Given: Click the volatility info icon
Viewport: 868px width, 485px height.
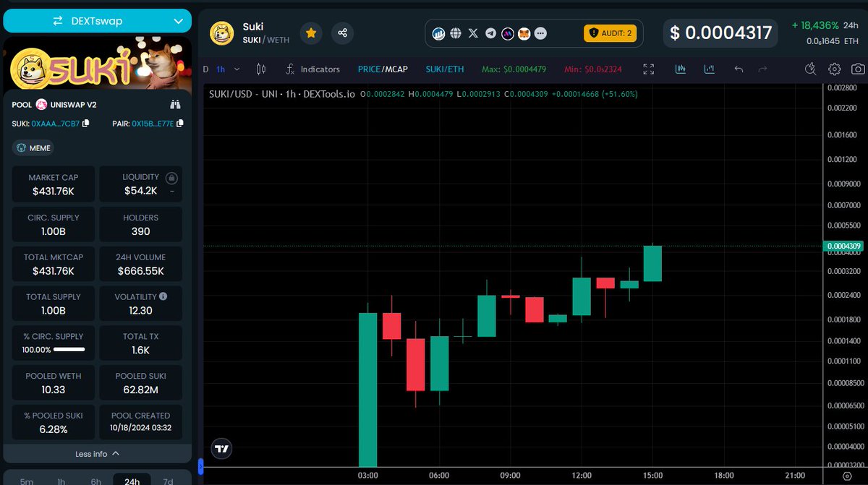Looking at the screenshot, I should tap(163, 296).
